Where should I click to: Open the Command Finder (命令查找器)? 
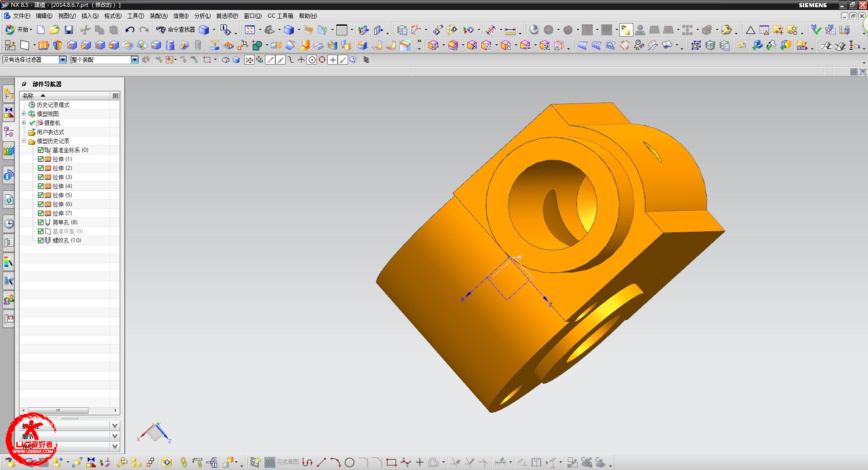coord(176,29)
